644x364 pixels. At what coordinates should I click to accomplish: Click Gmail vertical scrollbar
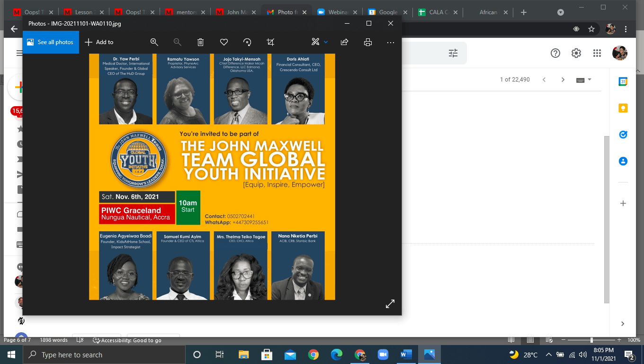(607, 219)
